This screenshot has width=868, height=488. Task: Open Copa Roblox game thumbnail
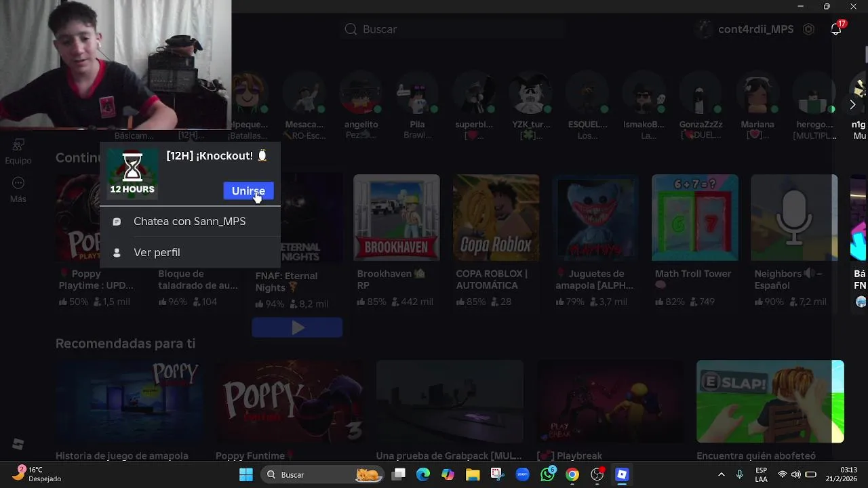point(496,218)
